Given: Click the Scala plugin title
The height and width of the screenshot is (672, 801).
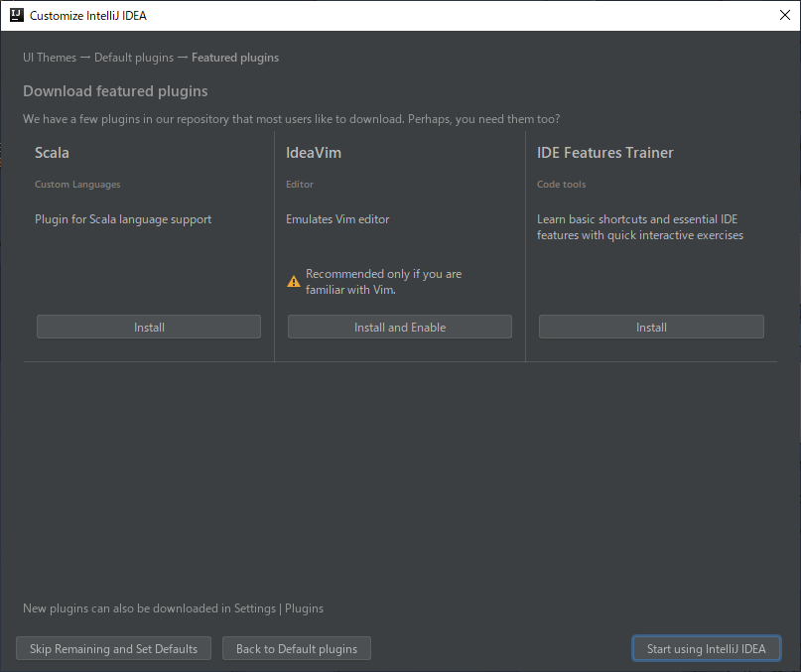Looking at the screenshot, I should pyautogui.click(x=52, y=152).
